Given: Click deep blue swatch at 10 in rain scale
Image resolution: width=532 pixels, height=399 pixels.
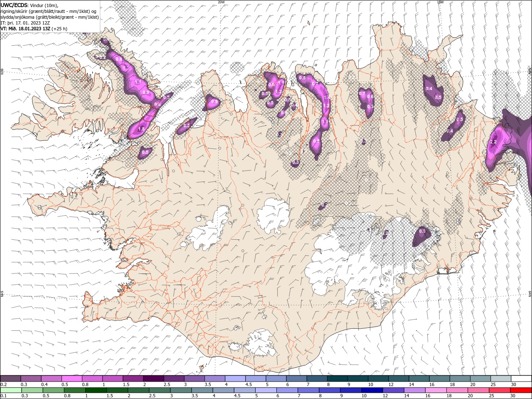Looking at the screenshot, I should (372, 390).
